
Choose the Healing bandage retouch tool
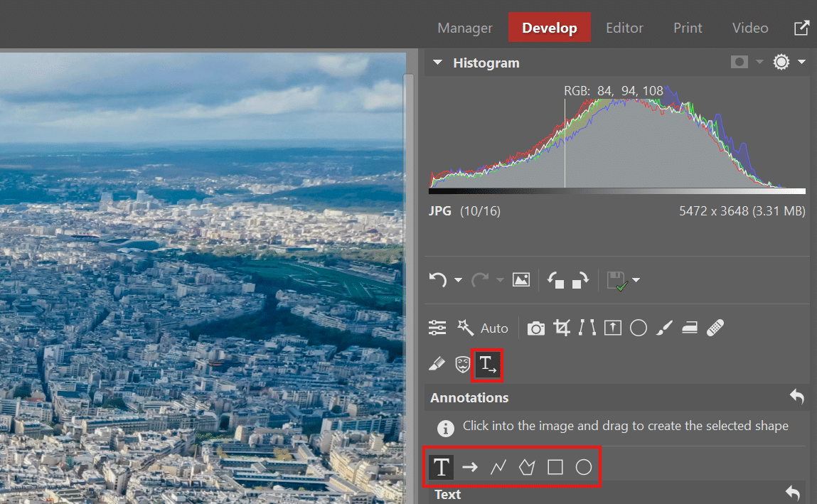pyautogui.click(x=715, y=328)
